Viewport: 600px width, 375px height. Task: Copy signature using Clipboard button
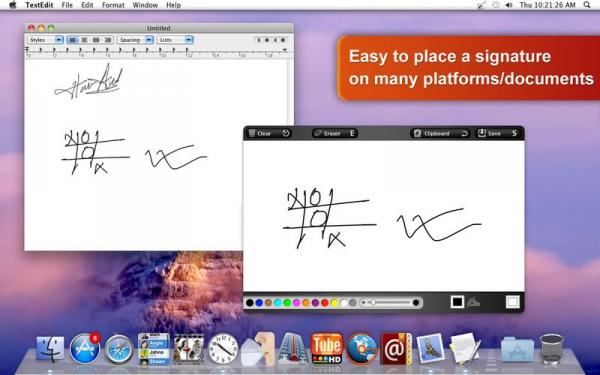coord(440,133)
